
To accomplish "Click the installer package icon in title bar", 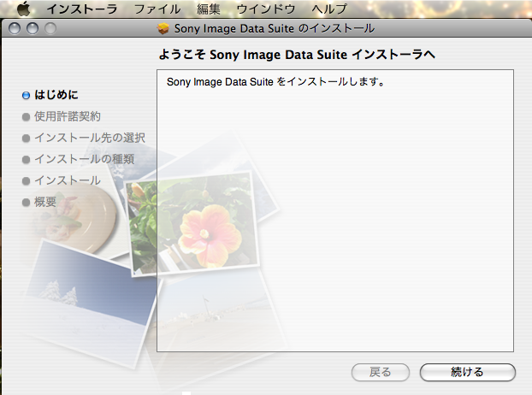I will pos(163,28).
